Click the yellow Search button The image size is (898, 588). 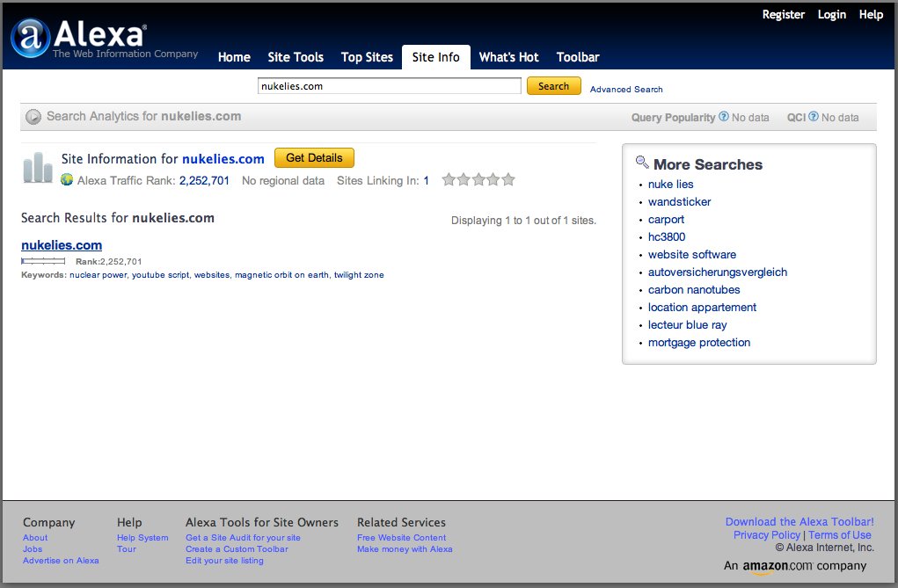click(x=554, y=86)
